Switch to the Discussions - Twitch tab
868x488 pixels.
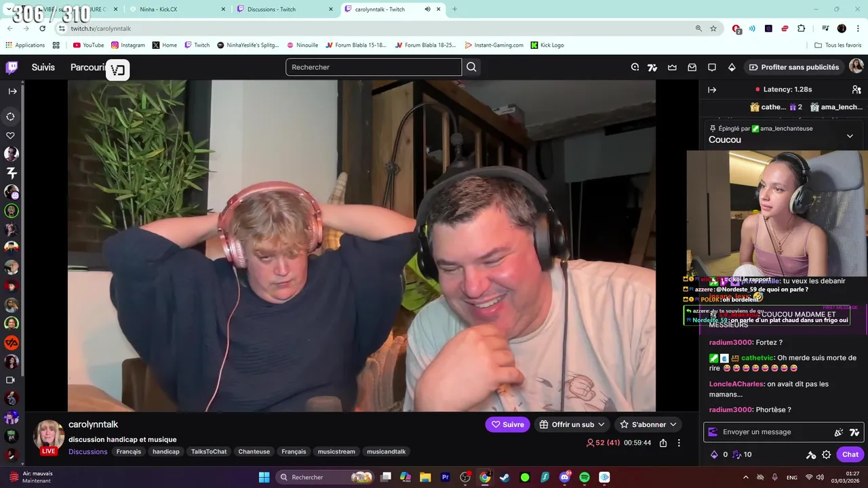pos(285,9)
